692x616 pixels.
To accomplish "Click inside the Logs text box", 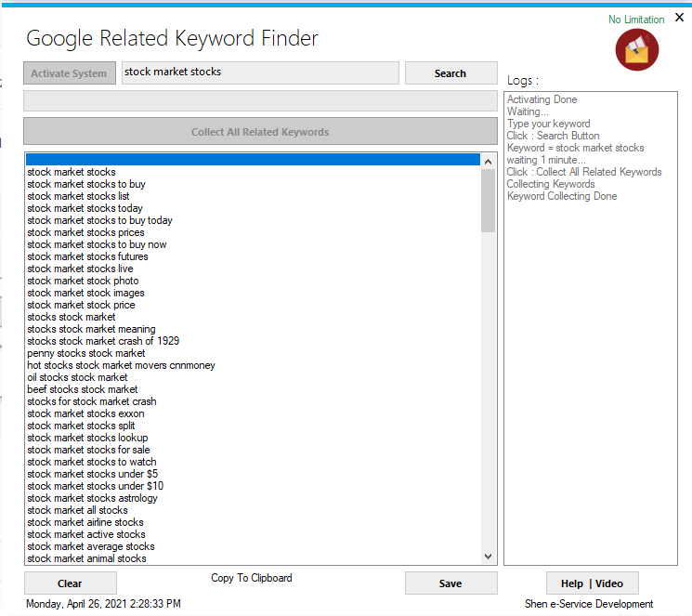I will [x=591, y=372].
